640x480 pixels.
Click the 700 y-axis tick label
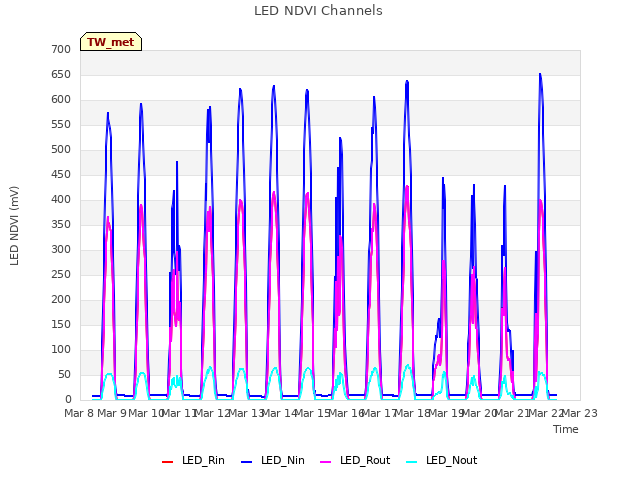pos(61,49)
